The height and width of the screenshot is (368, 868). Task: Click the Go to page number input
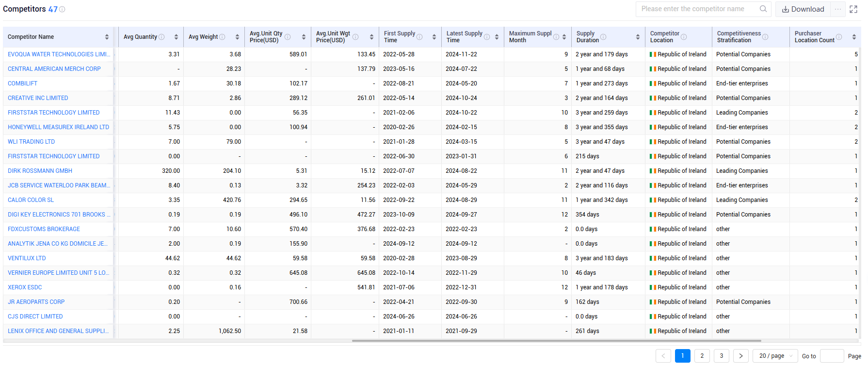click(832, 356)
